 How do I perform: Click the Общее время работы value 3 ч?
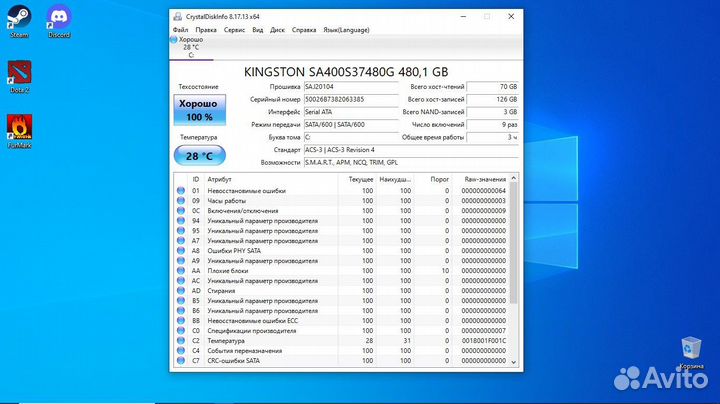493,137
